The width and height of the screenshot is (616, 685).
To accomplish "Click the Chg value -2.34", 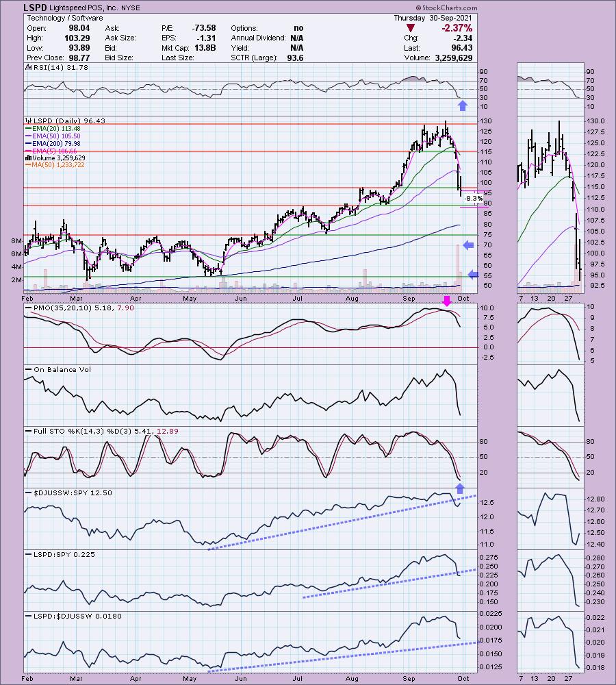I will (462, 38).
